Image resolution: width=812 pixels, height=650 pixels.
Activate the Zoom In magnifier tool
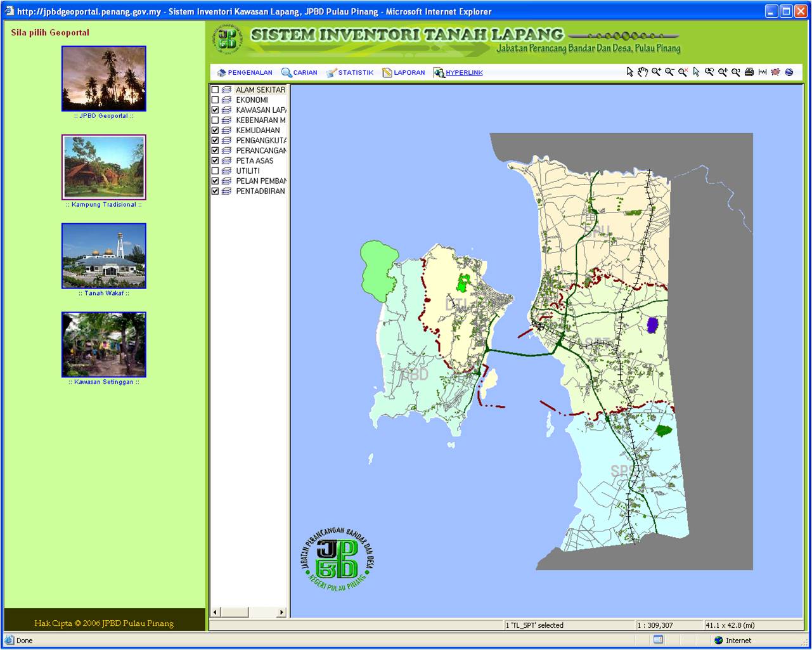click(x=655, y=72)
